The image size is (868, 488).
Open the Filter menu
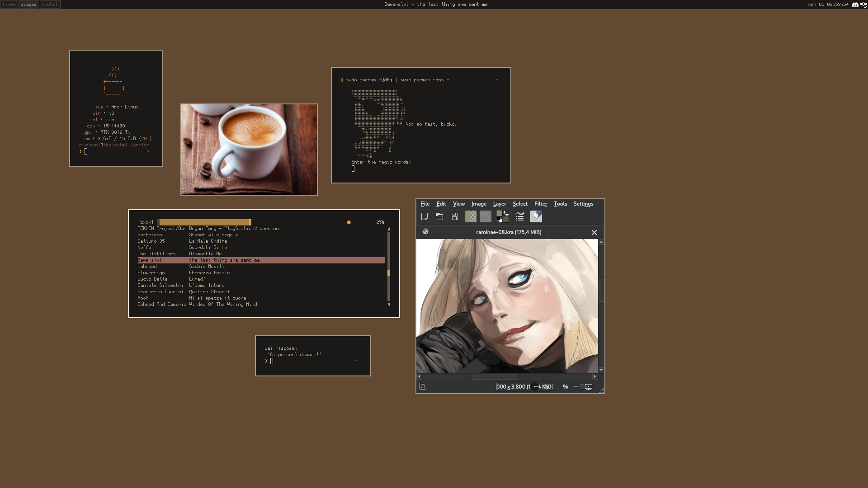tap(541, 204)
